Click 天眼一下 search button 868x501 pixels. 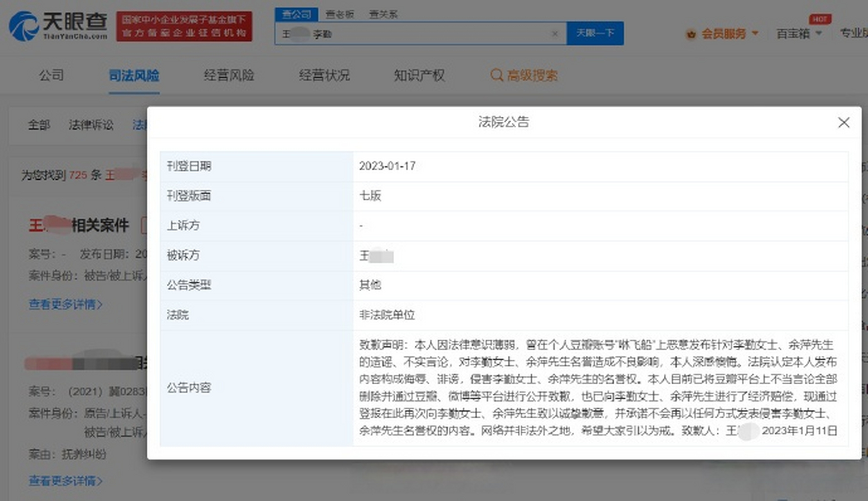(x=595, y=33)
